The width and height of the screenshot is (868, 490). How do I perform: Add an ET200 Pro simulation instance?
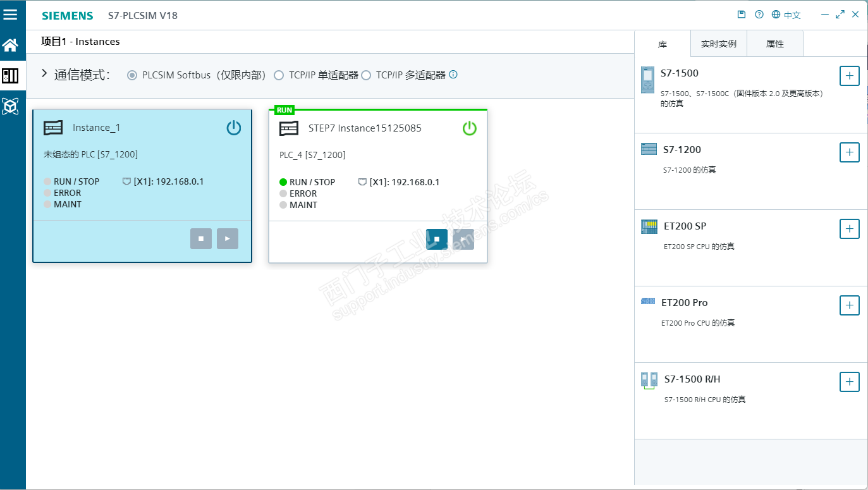850,305
